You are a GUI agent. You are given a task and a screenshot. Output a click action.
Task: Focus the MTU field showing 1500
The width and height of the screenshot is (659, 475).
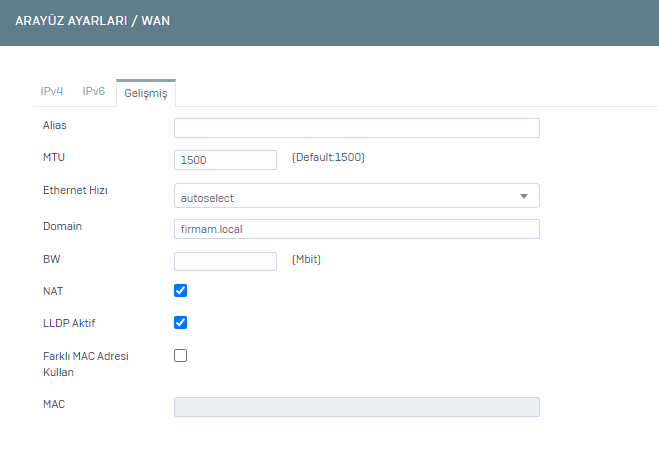click(225, 160)
